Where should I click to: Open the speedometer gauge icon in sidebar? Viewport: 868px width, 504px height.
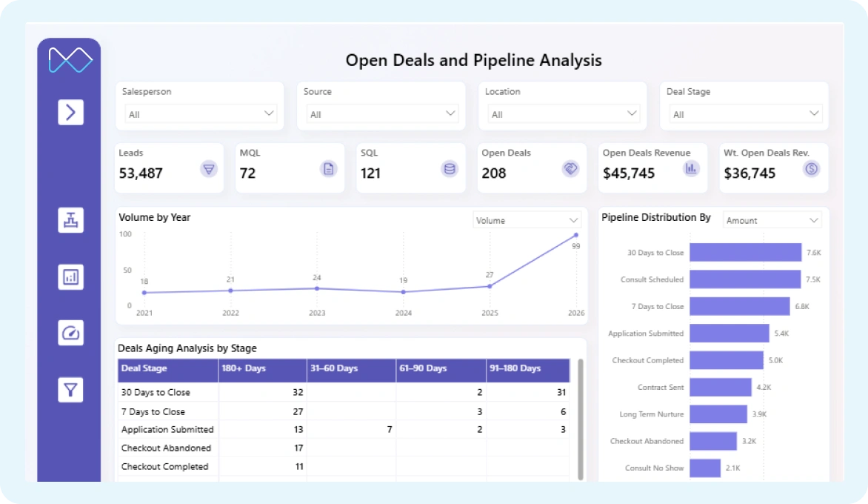[x=71, y=333]
